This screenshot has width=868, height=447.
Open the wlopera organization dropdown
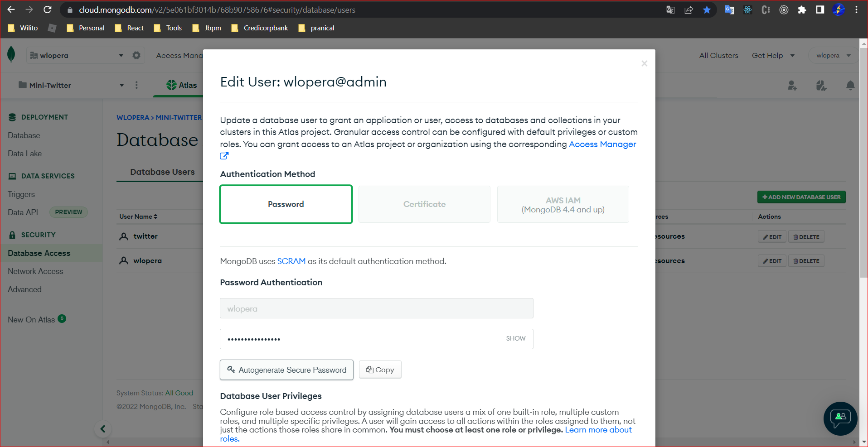(x=833, y=55)
